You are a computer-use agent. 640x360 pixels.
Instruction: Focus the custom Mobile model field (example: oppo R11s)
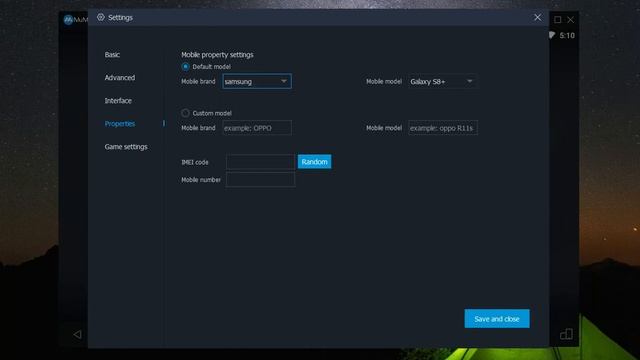click(443, 128)
